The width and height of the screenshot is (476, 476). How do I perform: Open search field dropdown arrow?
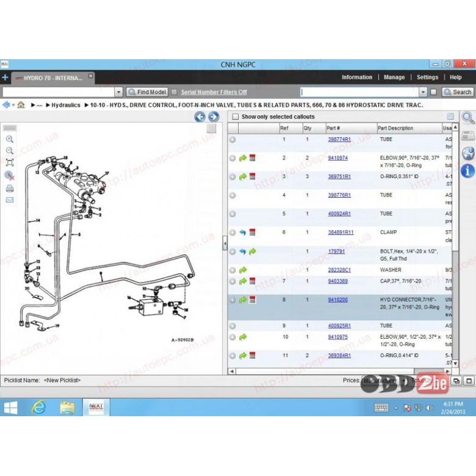[423, 92]
